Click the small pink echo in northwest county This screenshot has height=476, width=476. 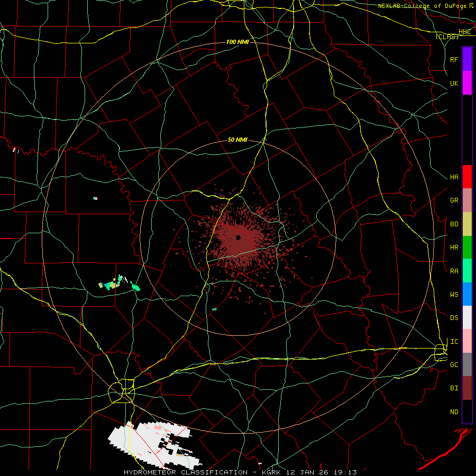[95, 198]
